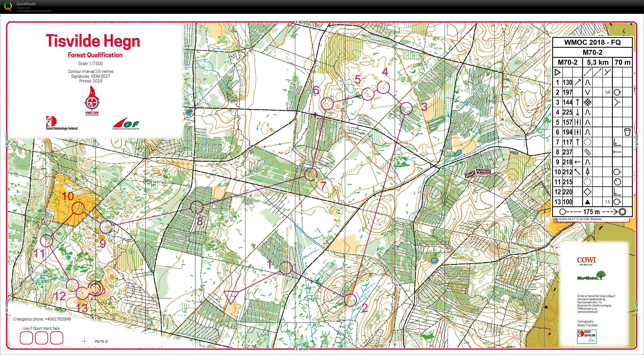Click 'Emergency phone +4561782398' text
The width and height of the screenshot is (644, 355).
[42, 319]
